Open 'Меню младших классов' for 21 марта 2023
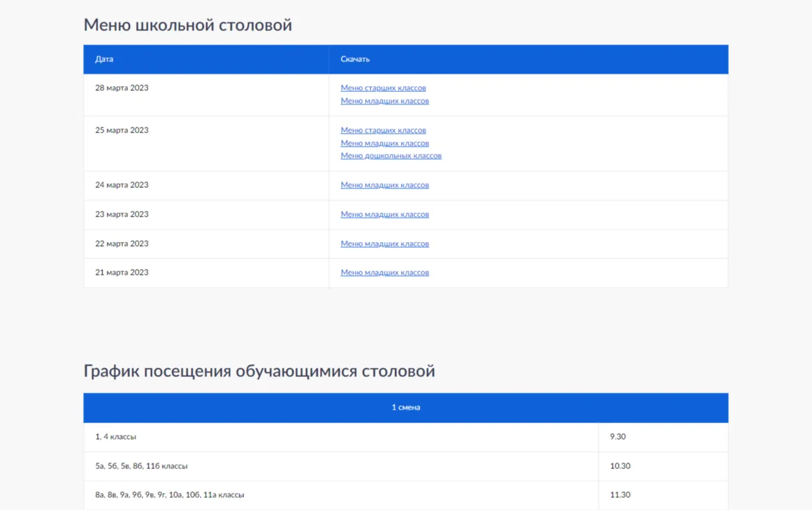 point(384,273)
